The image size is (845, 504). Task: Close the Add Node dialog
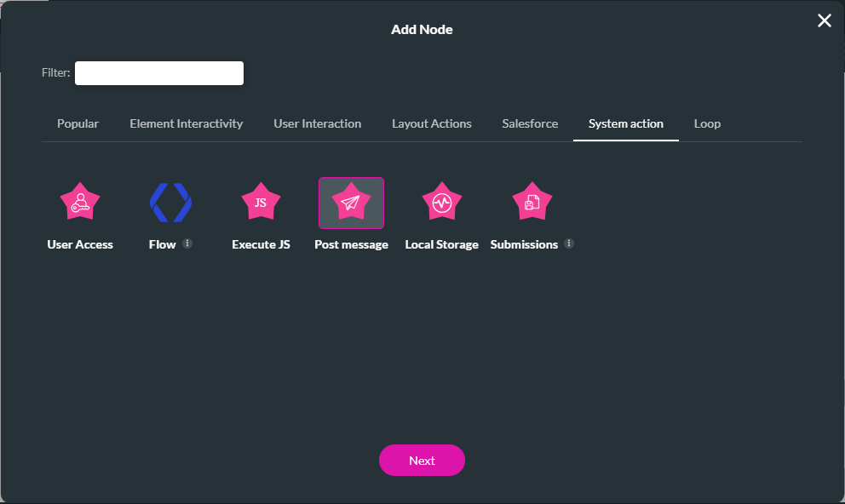tap(824, 21)
